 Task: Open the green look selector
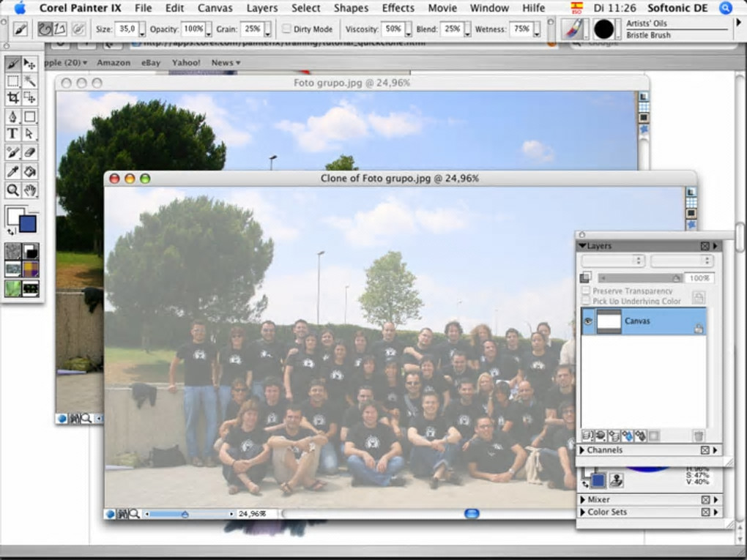coord(13,288)
